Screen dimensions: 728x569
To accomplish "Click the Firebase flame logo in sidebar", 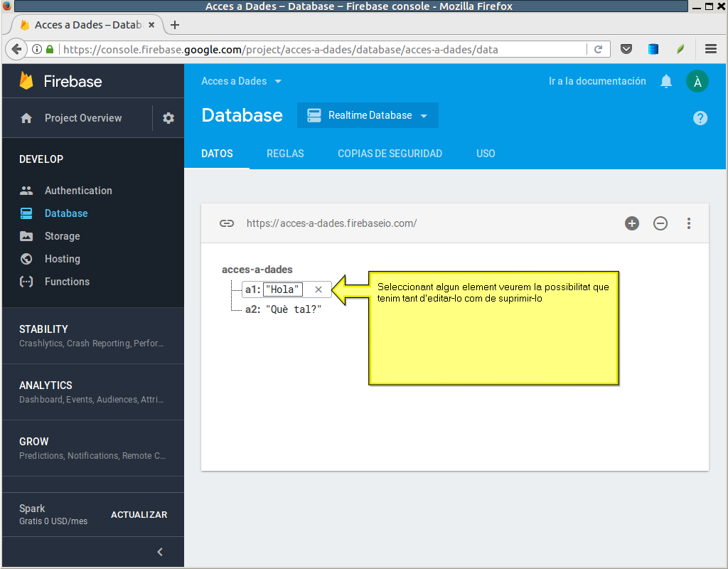I will (26, 81).
